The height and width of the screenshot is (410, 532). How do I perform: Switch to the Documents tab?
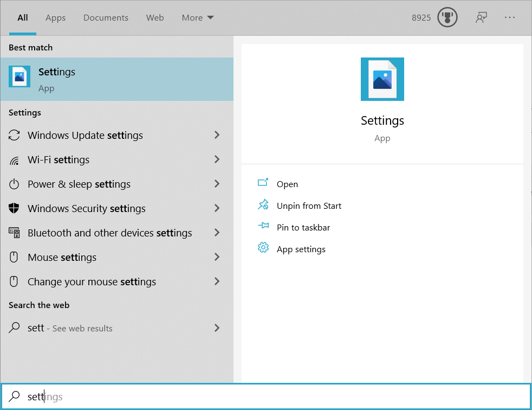point(106,18)
